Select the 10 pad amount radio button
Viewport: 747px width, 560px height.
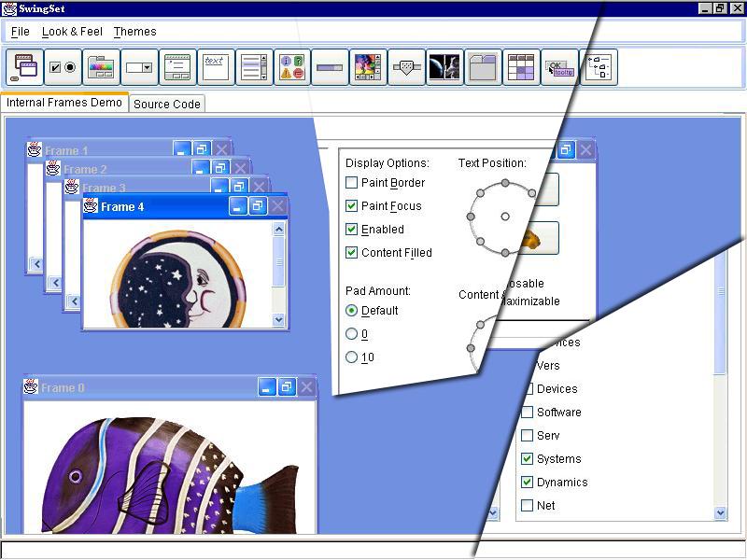352,357
